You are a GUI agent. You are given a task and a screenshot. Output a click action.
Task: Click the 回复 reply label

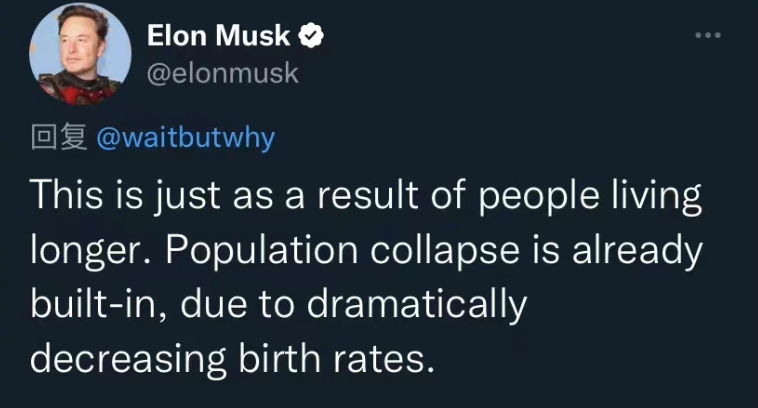[59, 137]
